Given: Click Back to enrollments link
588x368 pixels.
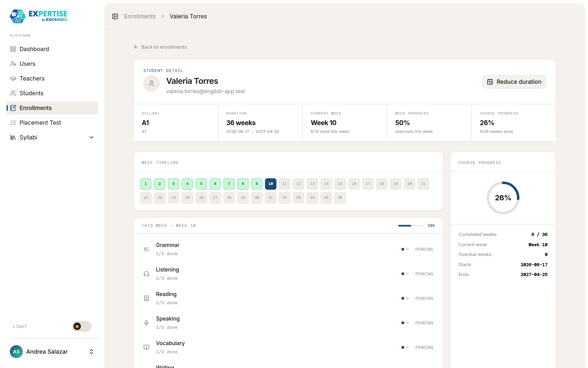Looking at the screenshot, I should [160, 47].
